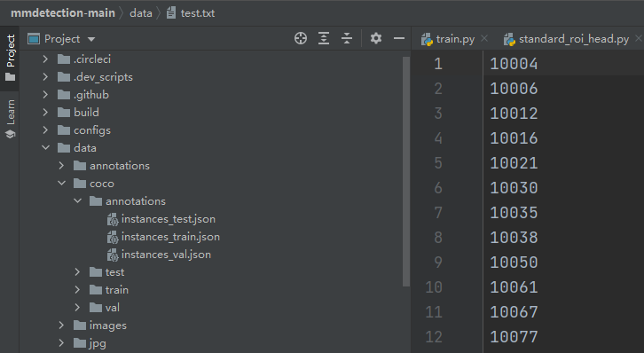
Task: Close the train.py tab
Action: pyautogui.click(x=484, y=38)
